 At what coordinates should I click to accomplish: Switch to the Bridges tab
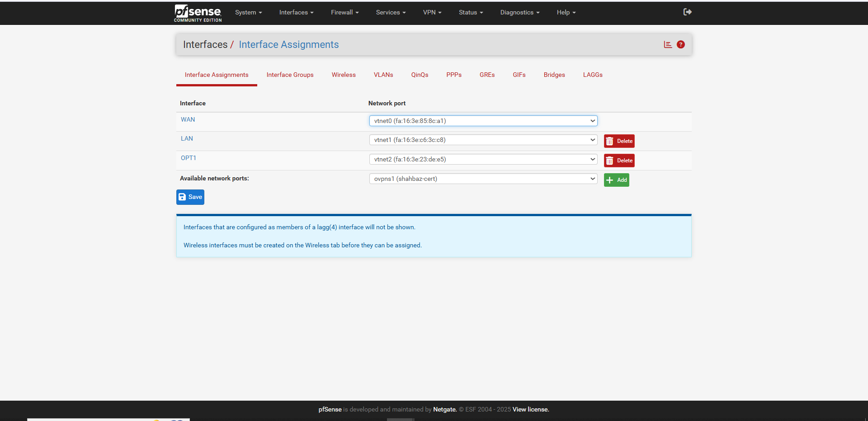[554, 75]
